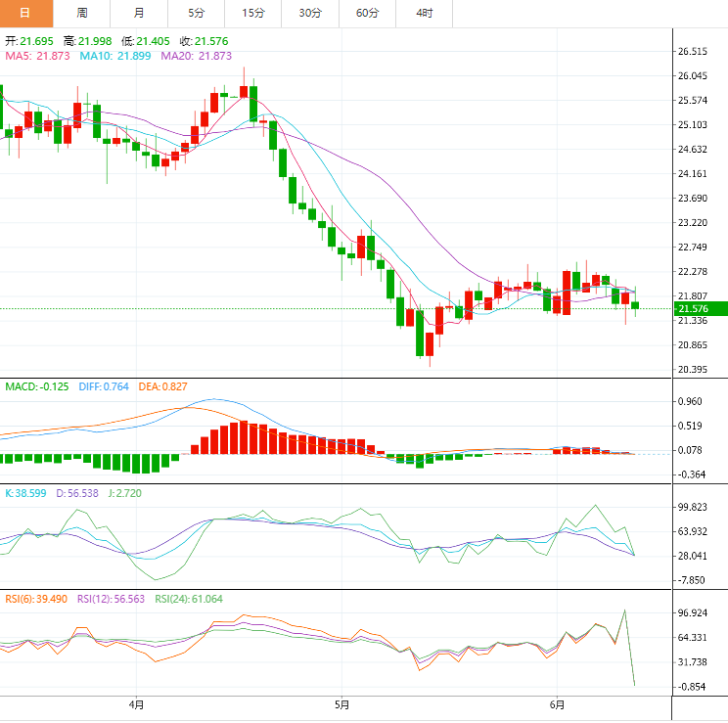This screenshot has height=723, width=728.
Task: Open the 30分 timeframe tab
Action: click(x=310, y=14)
